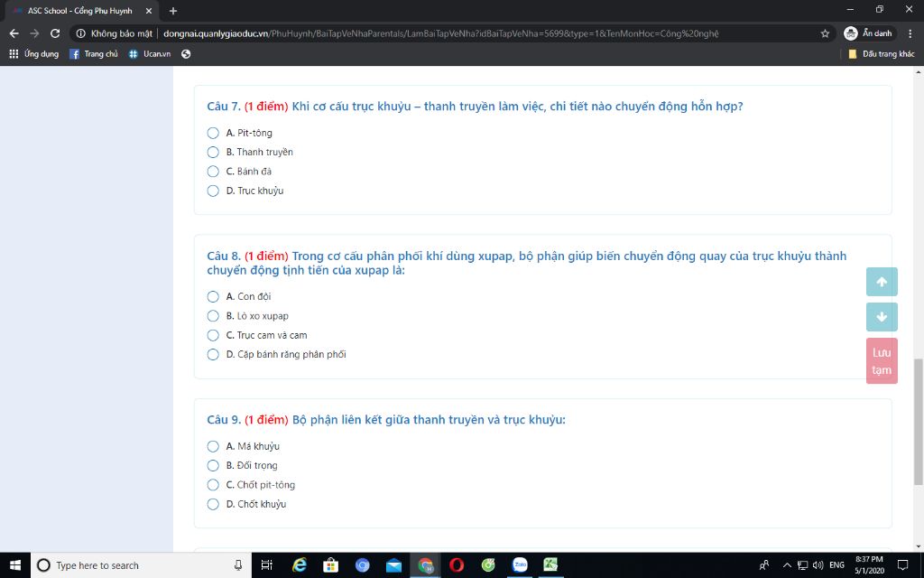Open Mail app from taskbar

coord(393,565)
